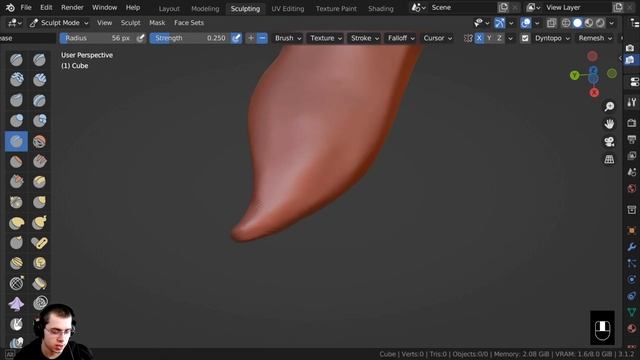Open the File menu
The height and width of the screenshot is (360, 640).
coord(26,7)
